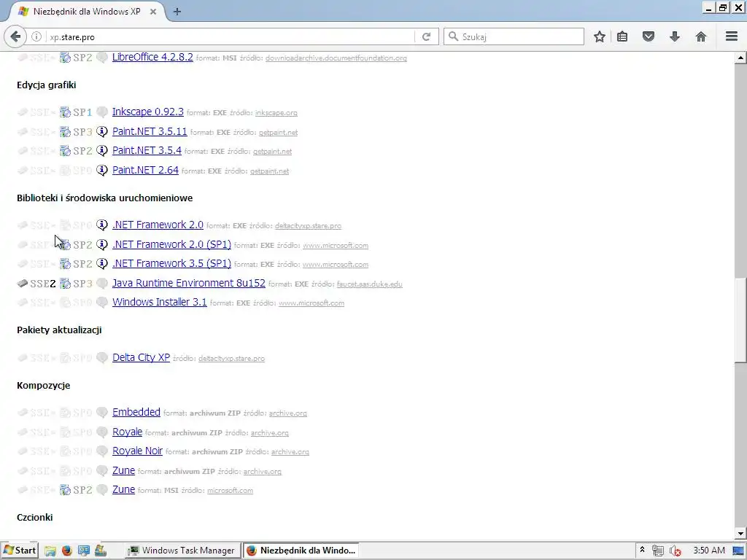This screenshot has width=747, height=560.
Task: Visit the faucet.aas.duke.edu source link
Action: (x=370, y=284)
